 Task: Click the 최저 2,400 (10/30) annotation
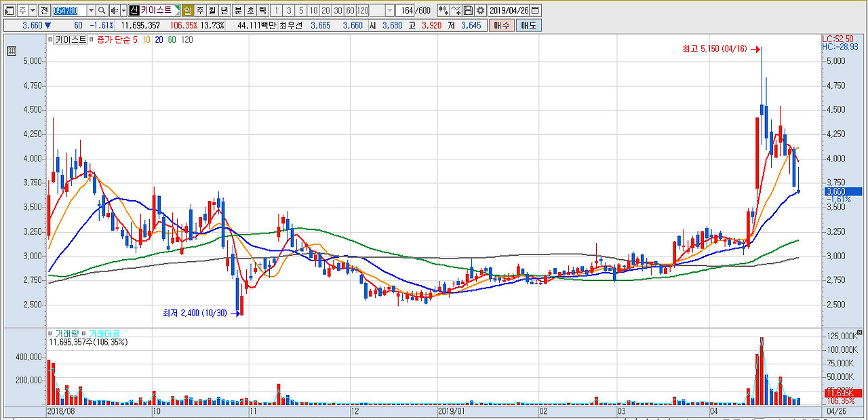195,313
